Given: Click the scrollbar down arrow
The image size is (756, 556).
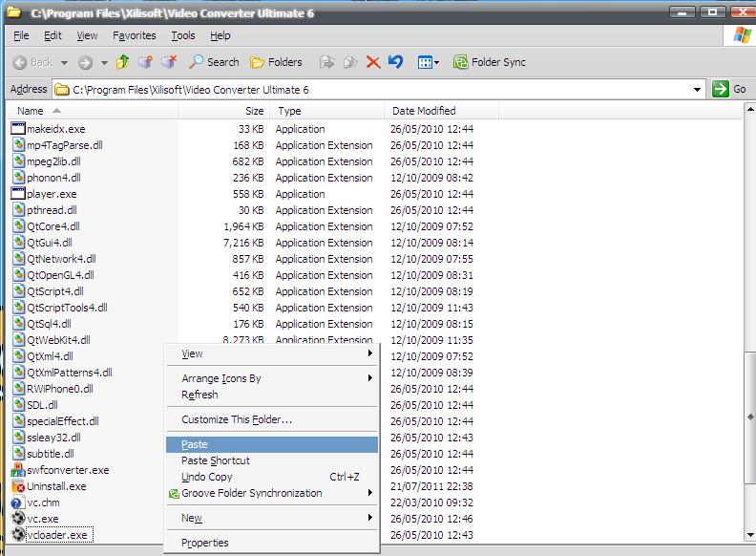Looking at the screenshot, I should 749,535.
